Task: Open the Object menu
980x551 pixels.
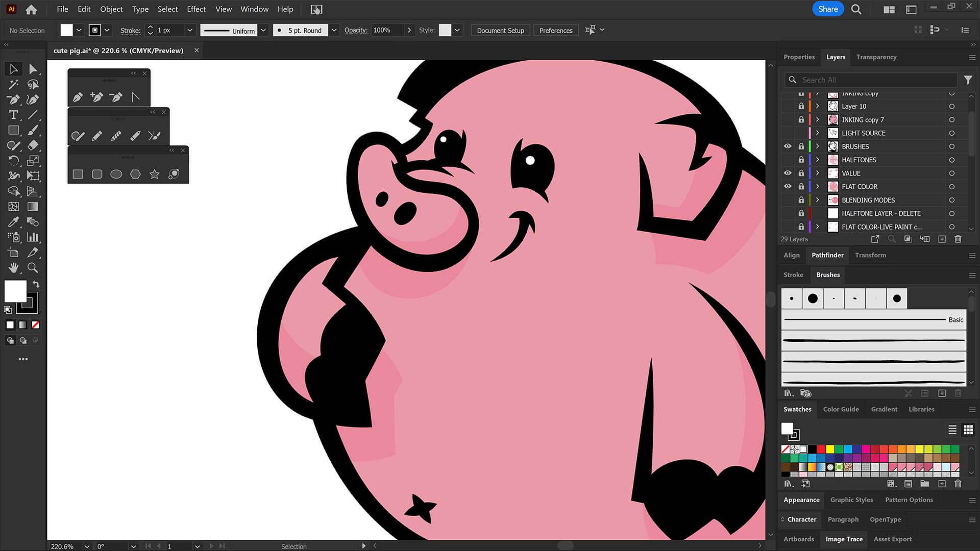Action: coord(111,9)
